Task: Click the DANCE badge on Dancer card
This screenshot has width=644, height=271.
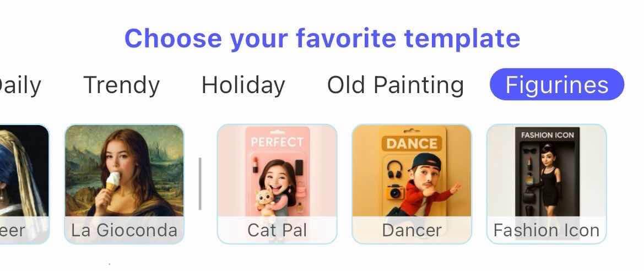Action: coord(412,144)
